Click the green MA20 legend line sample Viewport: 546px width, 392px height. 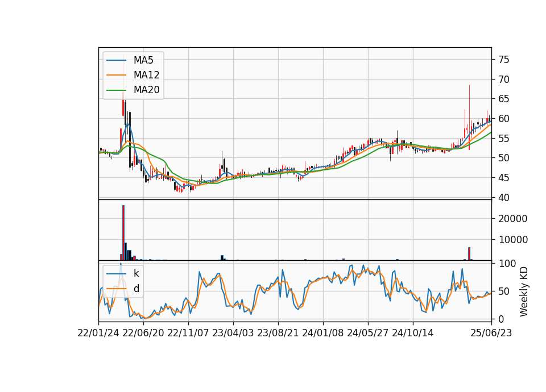tap(116, 90)
